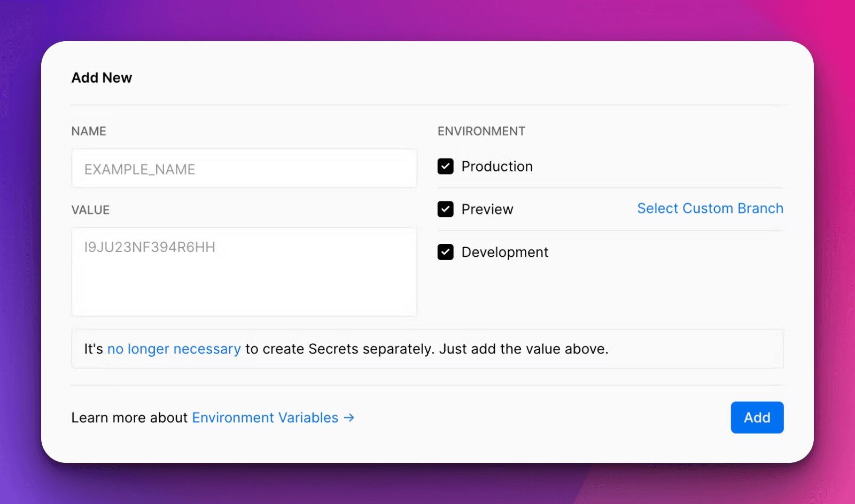Open the Select Custom Branch option
The width and height of the screenshot is (855, 504).
point(710,208)
